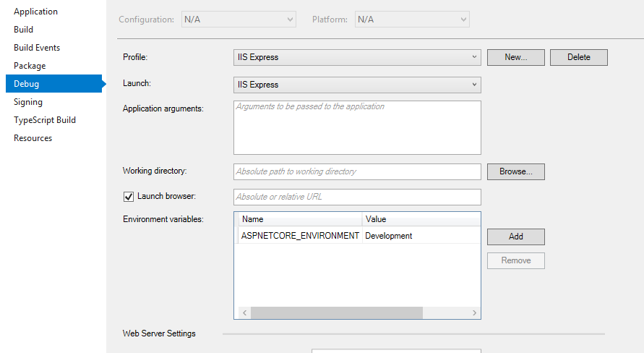Click the New... profile button
The height and width of the screenshot is (353, 644).
pos(516,57)
